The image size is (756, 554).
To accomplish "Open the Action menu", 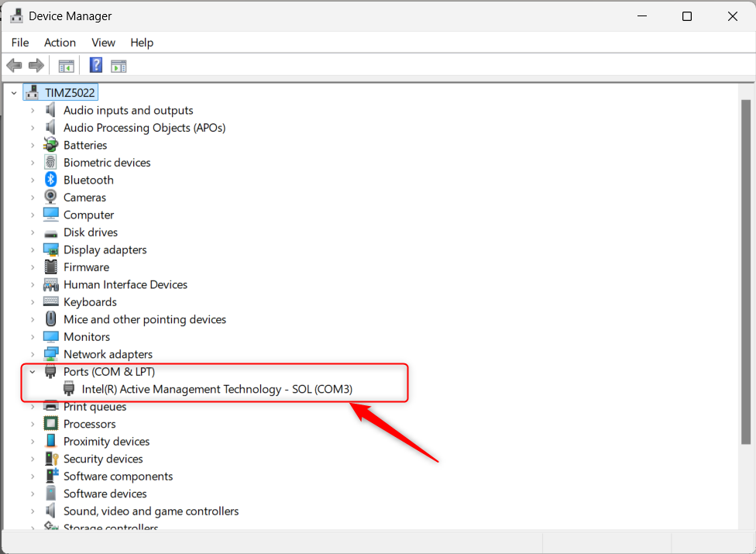I will pos(60,43).
